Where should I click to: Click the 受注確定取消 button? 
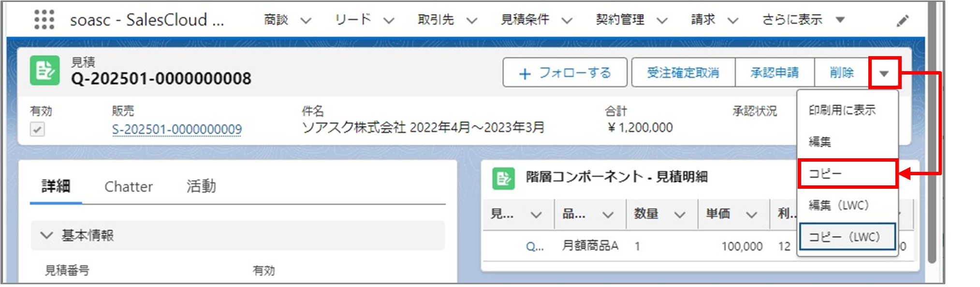click(683, 73)
